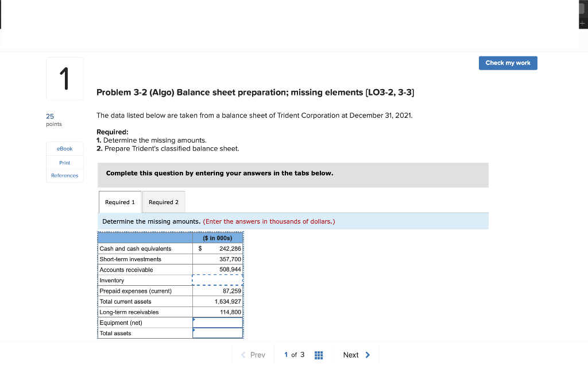The width and height of the screenshot is (588, 368).
Task: Switch to the Required 2 tab
Action: click(x=164, y=202)
